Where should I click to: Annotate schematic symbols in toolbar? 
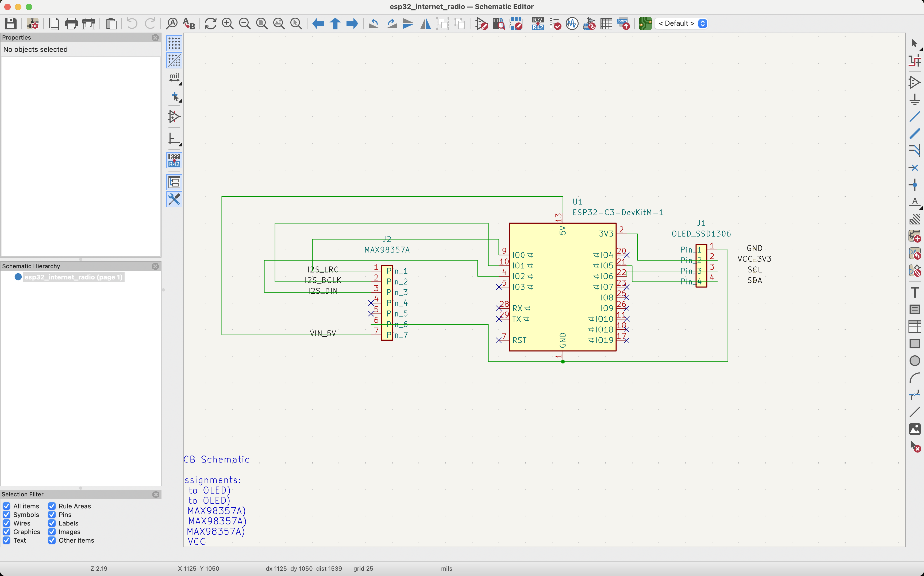click(538, 24)
